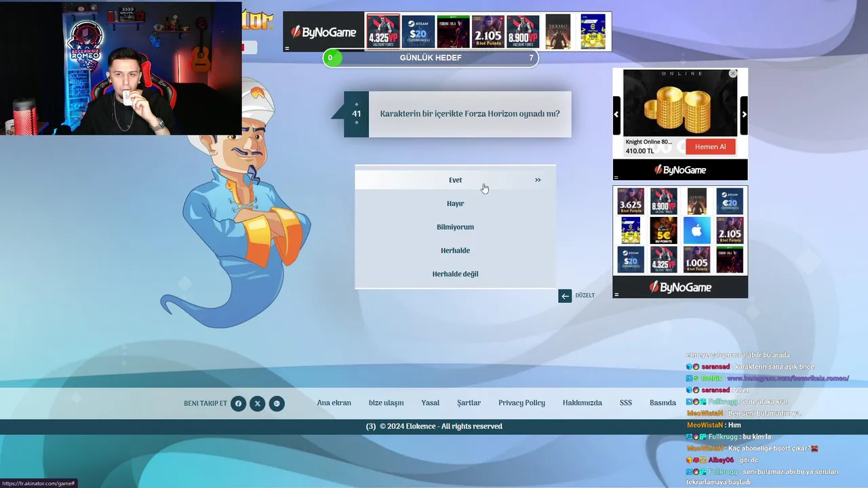Click the green 0 daily goal counter
Viewport: 868px width, 488px height.
(331, 58)
